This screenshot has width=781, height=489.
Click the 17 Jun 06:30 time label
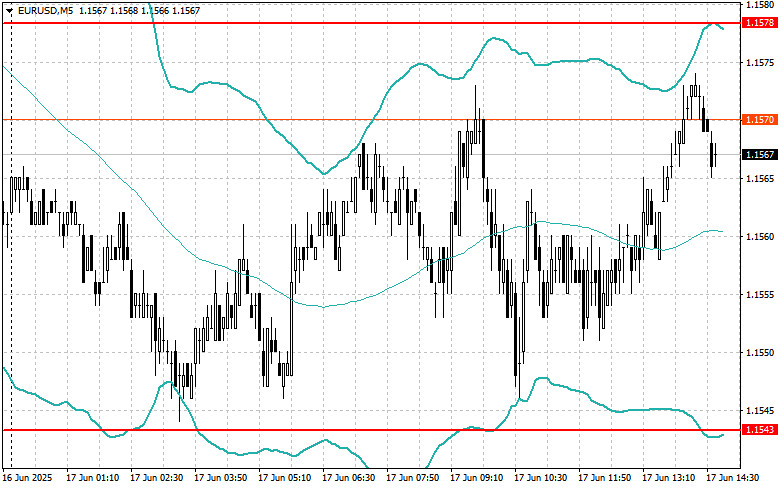349,478
